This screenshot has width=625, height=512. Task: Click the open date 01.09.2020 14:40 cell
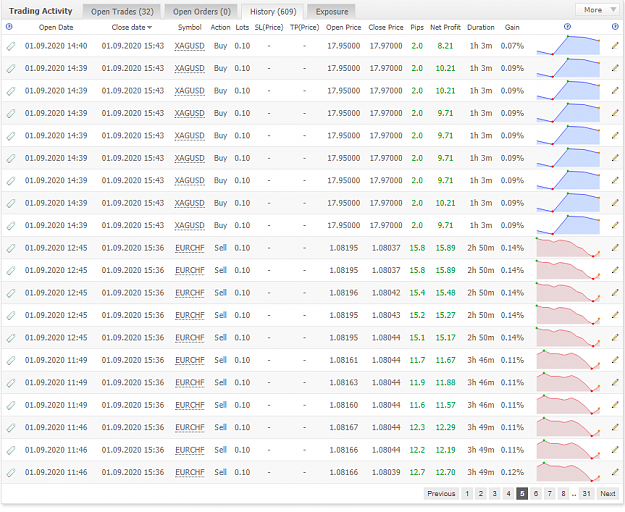pos(56,46)
